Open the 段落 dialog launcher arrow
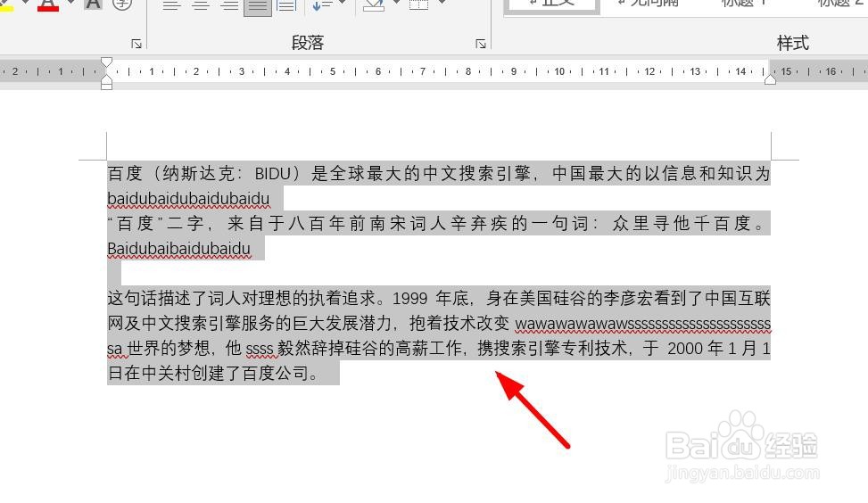This screenshot has width=868, height=503. (481, 44)
